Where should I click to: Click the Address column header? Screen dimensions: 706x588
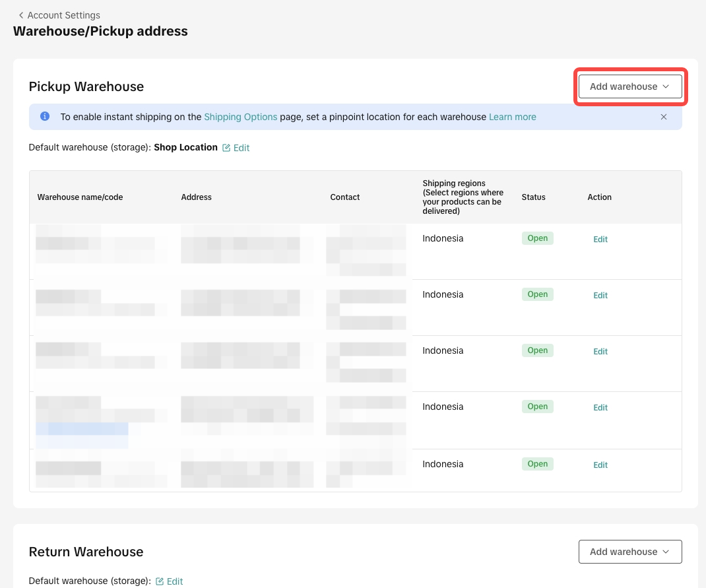pos(196,197)
